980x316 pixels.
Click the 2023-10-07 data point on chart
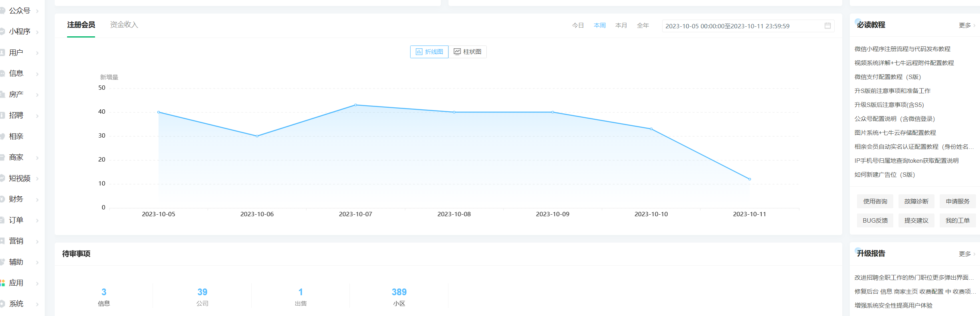coord(355,105)
